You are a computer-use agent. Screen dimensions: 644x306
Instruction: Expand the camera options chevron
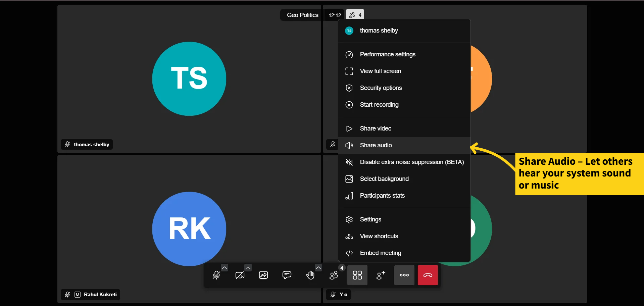[248, 267]
